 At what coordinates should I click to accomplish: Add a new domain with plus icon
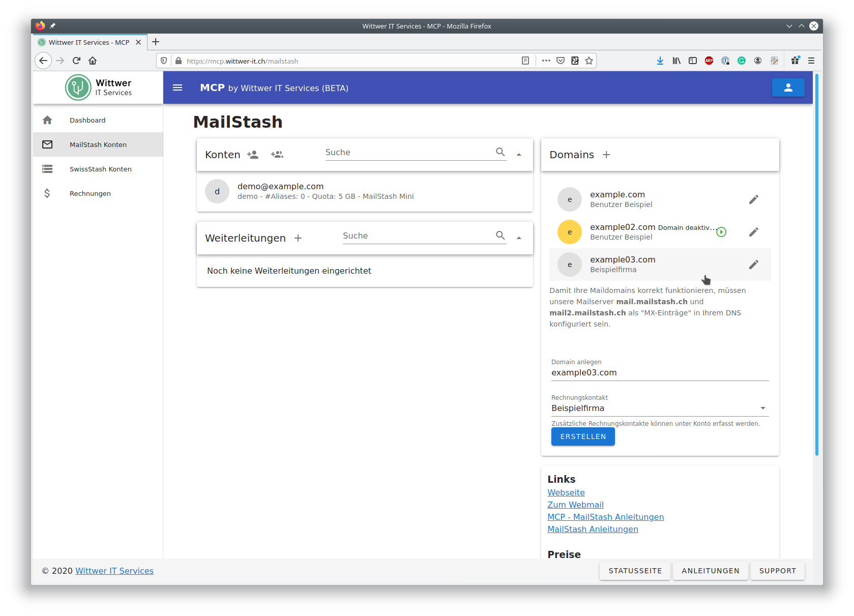tap(606, 155)
